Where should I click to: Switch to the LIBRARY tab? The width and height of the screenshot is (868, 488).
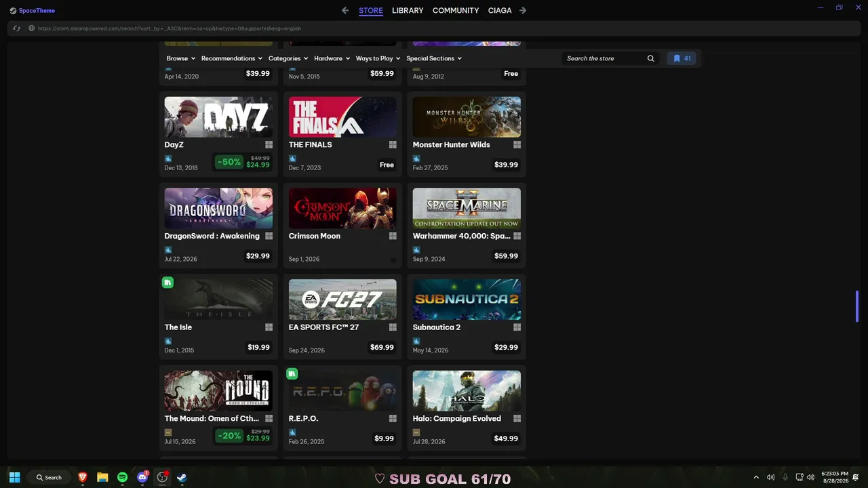click(408, 10)
